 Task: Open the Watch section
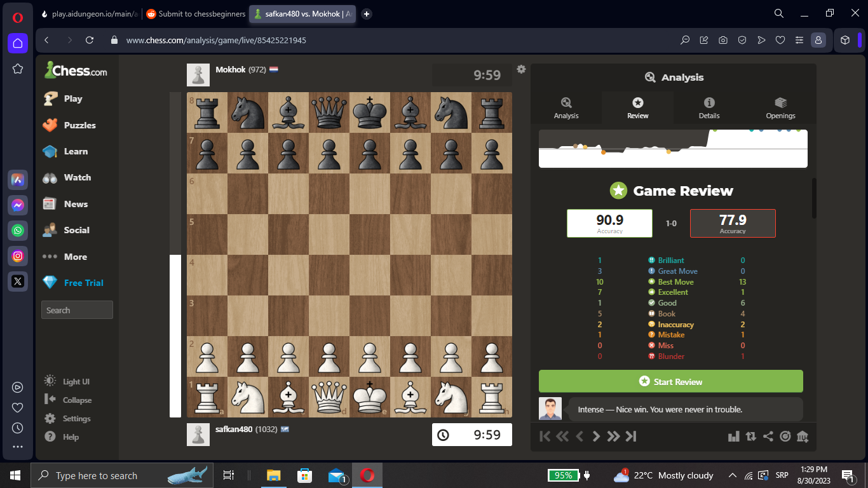point(67,178)
